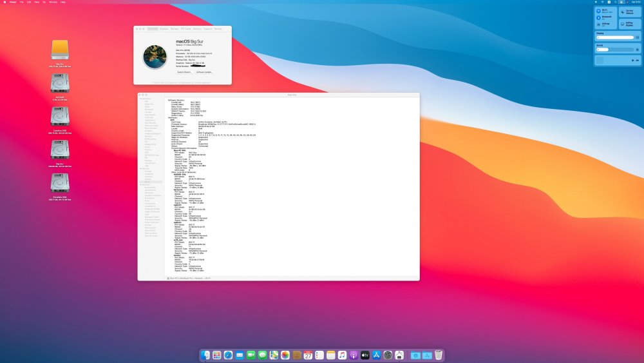The height and width of the screenshot is (363, 644).
Task: Open the File menu
Action: 22,2
